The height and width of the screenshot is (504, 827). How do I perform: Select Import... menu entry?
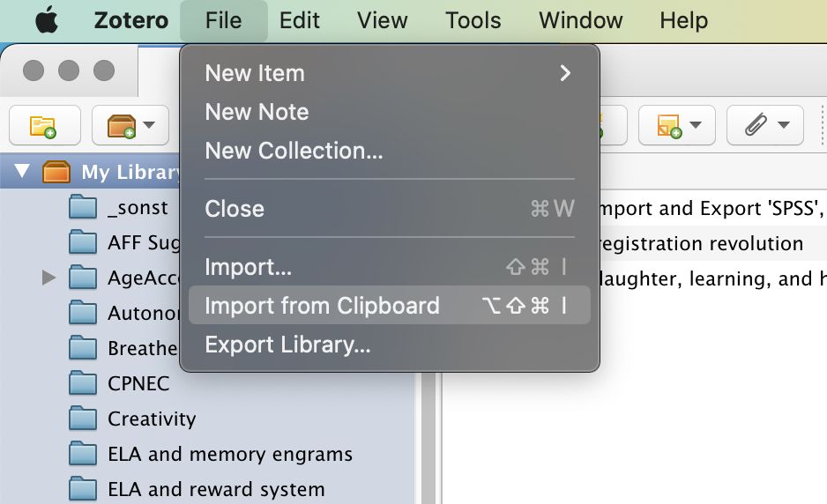point(389,267)
